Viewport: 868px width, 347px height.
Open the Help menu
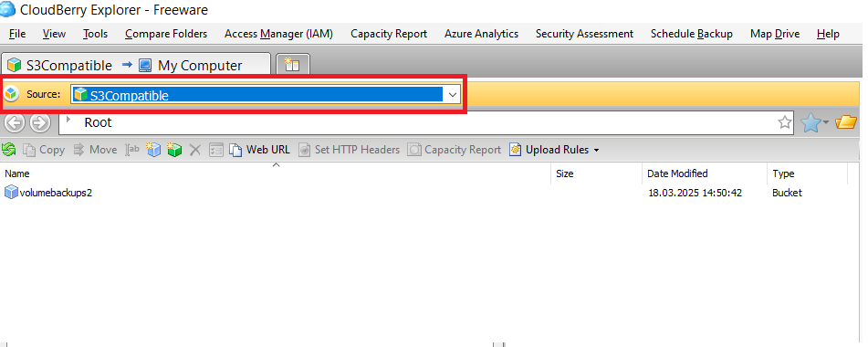[828, 34]
